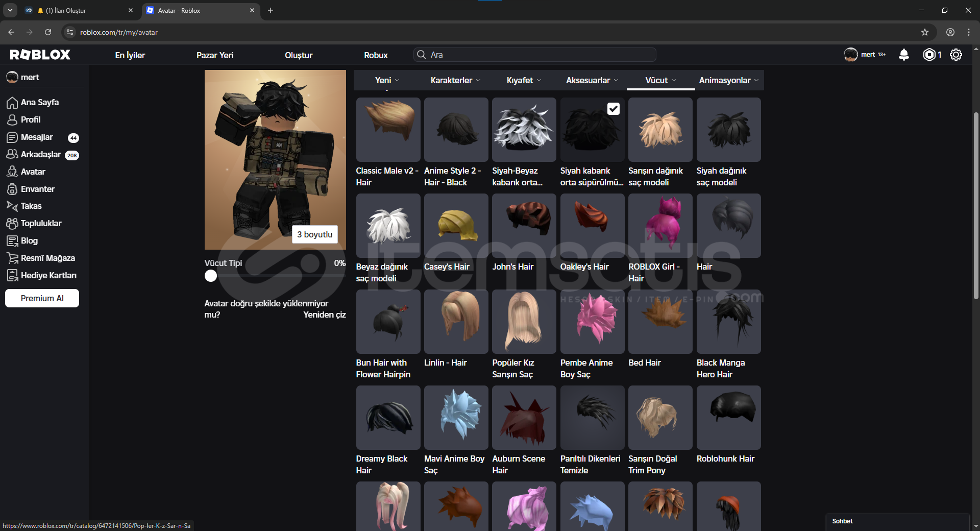This screenshot has width=980, height=531.
Task: Expand the Vücut dropdown
Action: point(660,80)
